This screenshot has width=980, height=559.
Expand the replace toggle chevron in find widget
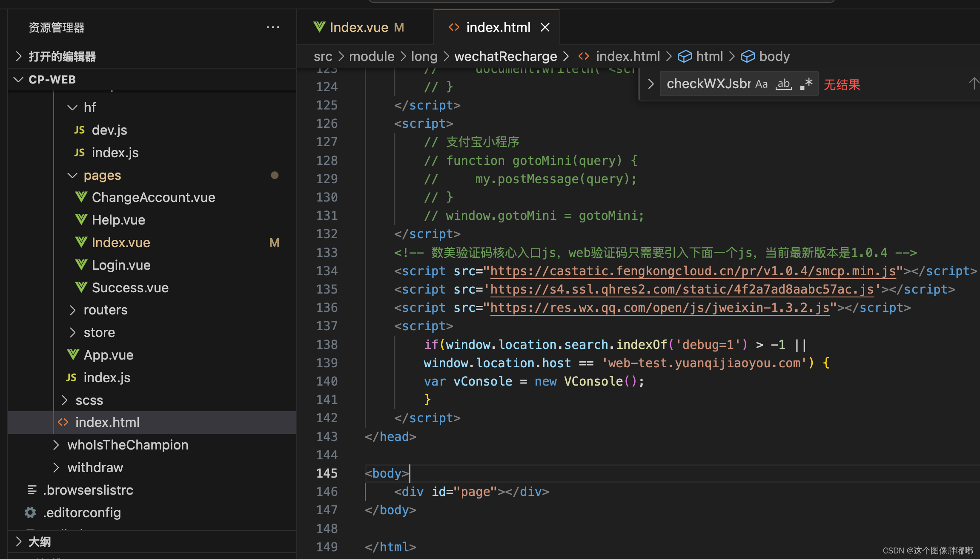650,84
